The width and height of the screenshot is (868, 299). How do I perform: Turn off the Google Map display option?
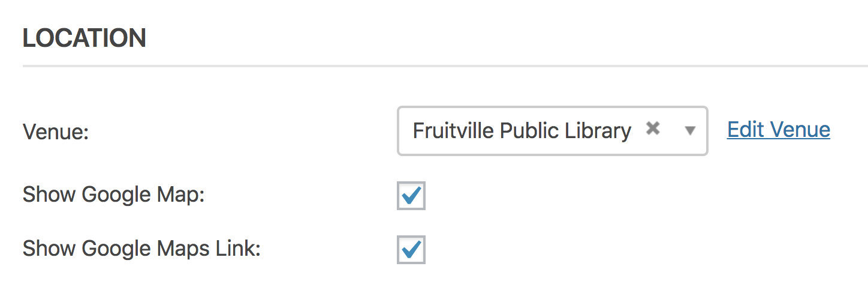pyautogui.click(x=411, y=196)
